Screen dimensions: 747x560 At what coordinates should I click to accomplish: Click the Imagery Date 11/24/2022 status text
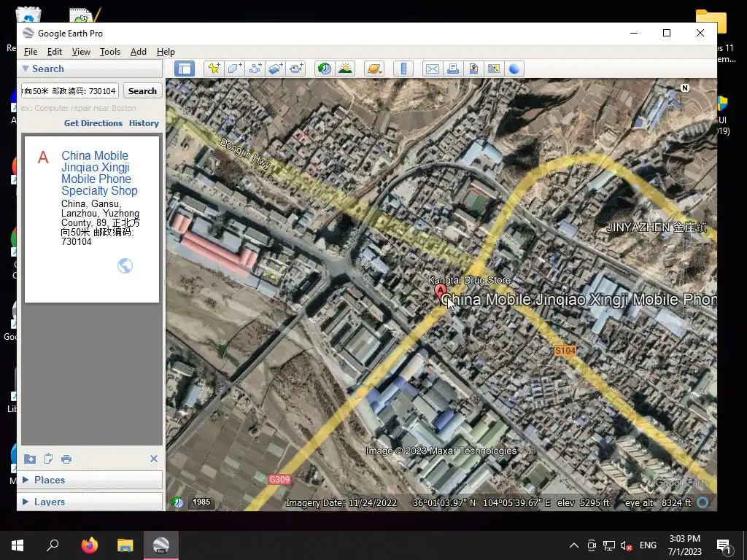[x=341, y=503]
